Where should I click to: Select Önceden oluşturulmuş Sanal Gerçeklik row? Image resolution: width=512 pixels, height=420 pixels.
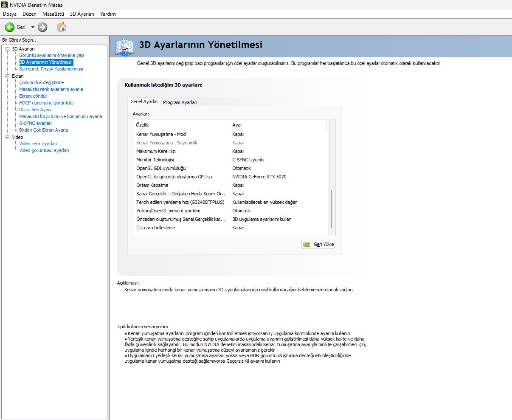coord(231,219)
